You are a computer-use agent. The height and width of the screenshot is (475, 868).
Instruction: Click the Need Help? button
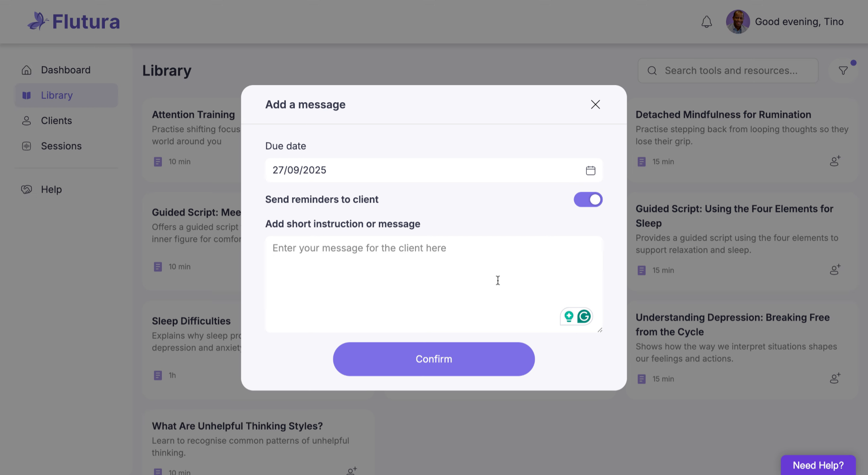point(818,465)
